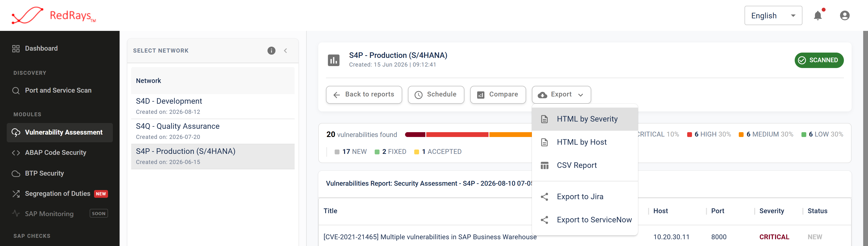Choose Export to ServiceNow
The image size is (868, 246).
585,220
